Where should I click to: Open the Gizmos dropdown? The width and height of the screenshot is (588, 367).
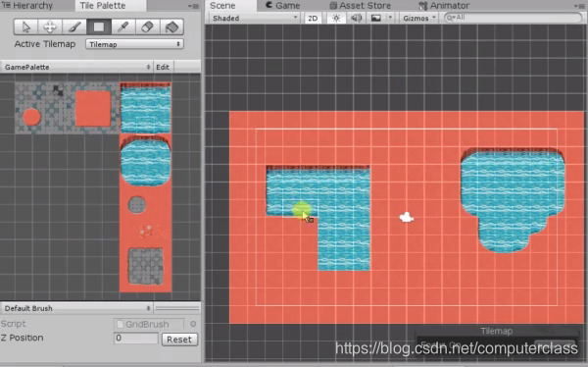point(419,18)
